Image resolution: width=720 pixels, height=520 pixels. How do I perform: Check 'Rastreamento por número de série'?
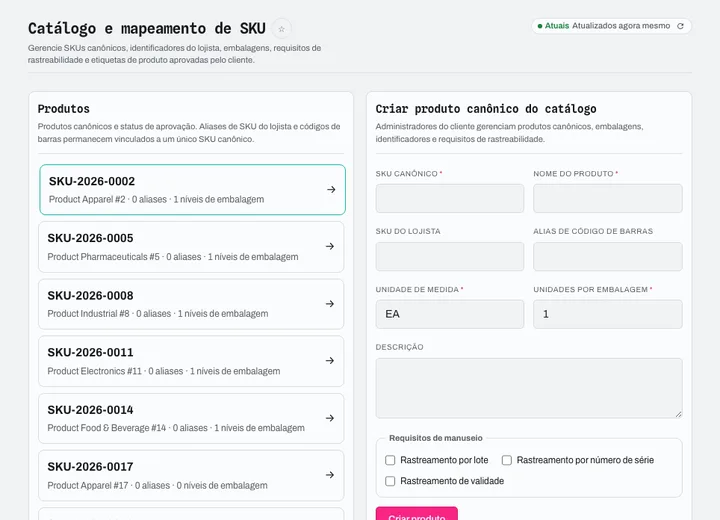(x=506, y=460)
